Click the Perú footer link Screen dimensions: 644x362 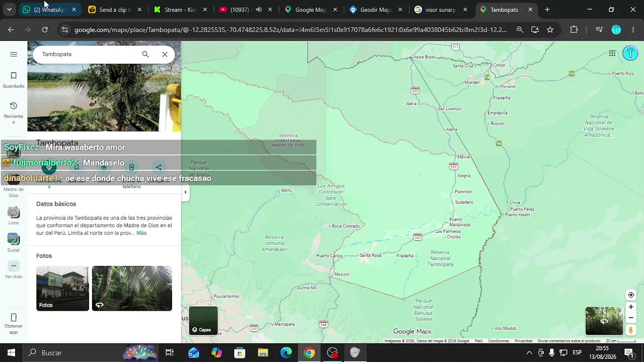pyautogui.click(x=478, y=341)
